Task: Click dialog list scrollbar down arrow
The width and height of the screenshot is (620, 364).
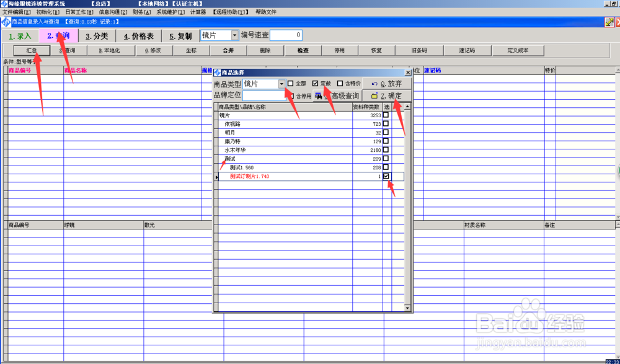Action: tap(407, 308)
